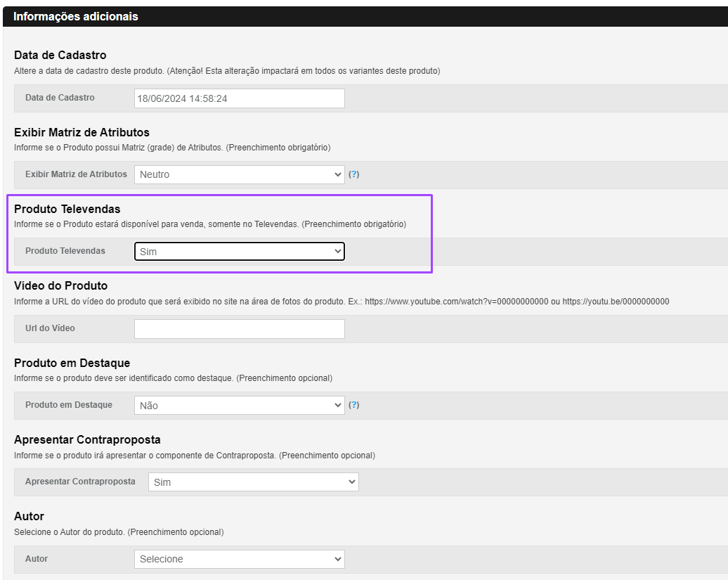Open help for Exibir Matriz de Atributos

(x=353, y=174)
